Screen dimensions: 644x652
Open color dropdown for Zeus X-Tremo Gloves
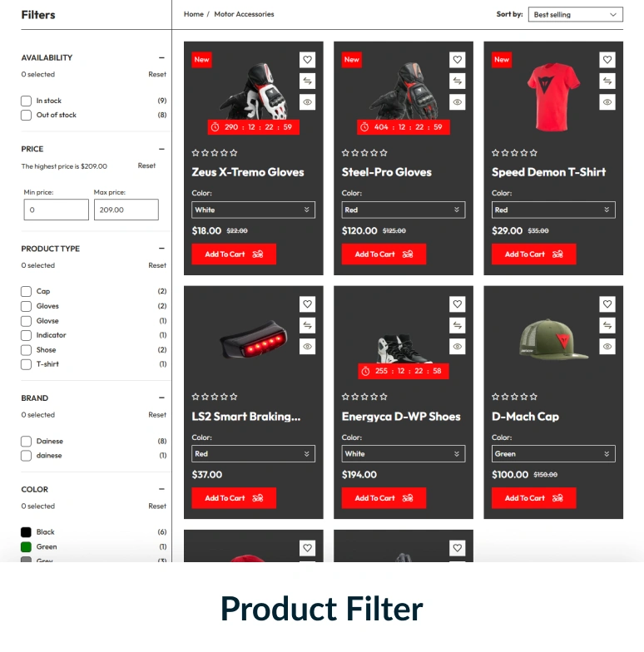click(253, 210)
